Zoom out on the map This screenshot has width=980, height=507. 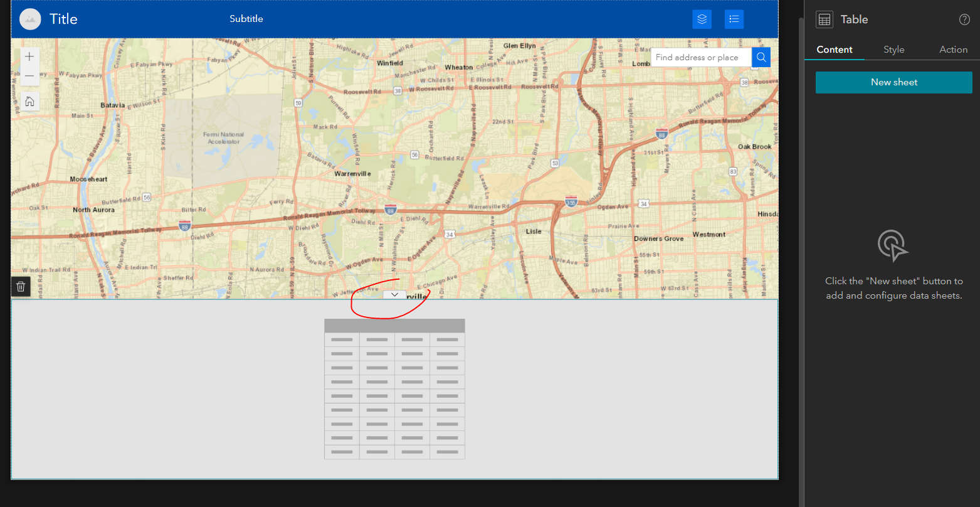[x=29, y=75]
